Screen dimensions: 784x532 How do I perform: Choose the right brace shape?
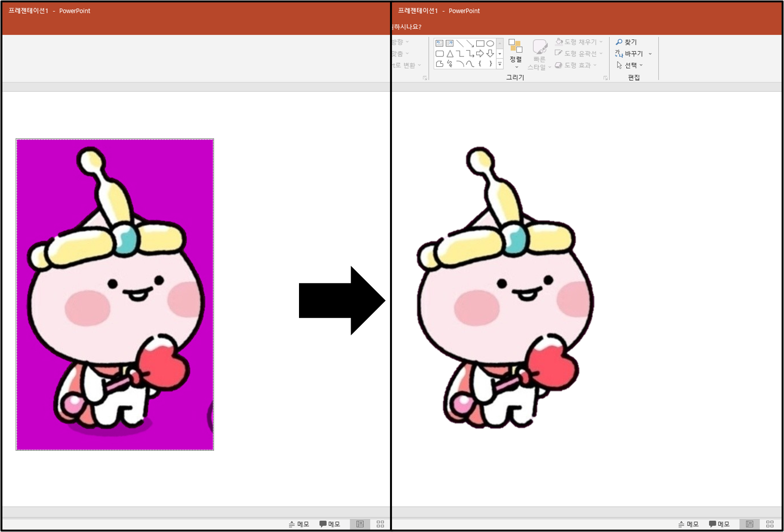tap(490, 64)
